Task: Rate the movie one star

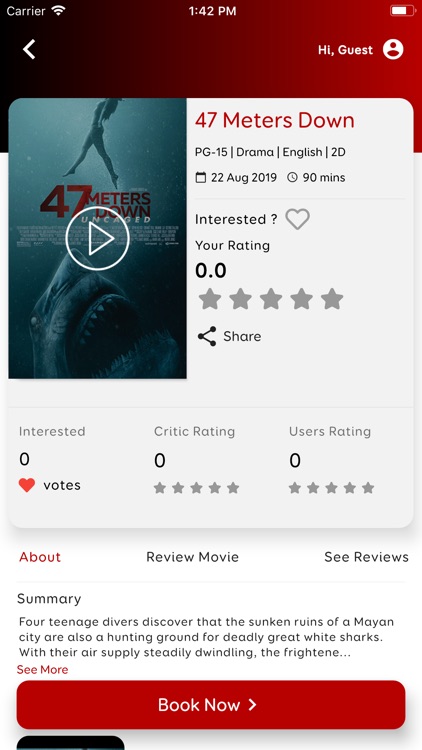Action: coord(210,299)
